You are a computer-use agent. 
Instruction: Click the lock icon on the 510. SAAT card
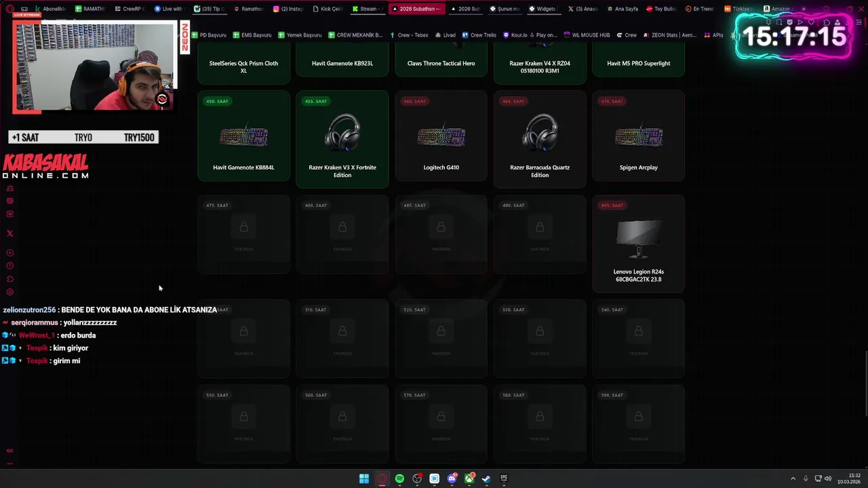tap(342, 331)
